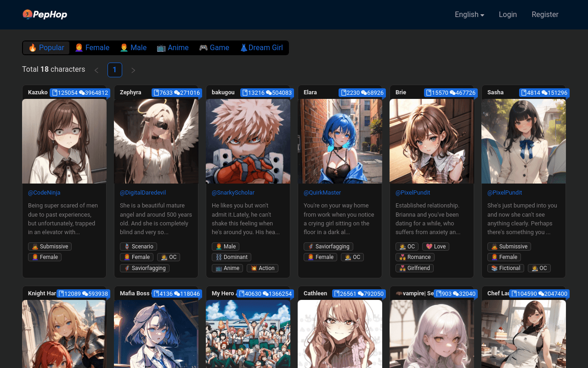
Task: Select the Popular category tab
Action: point(46,48)
